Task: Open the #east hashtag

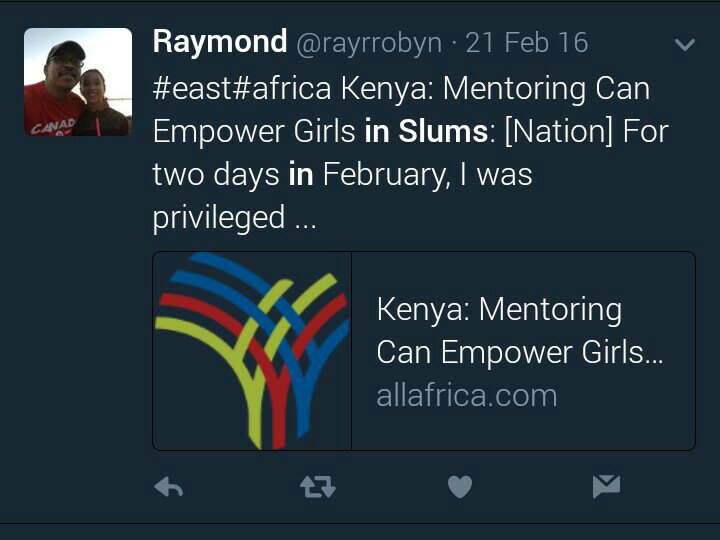Action: tap(187, 88)
